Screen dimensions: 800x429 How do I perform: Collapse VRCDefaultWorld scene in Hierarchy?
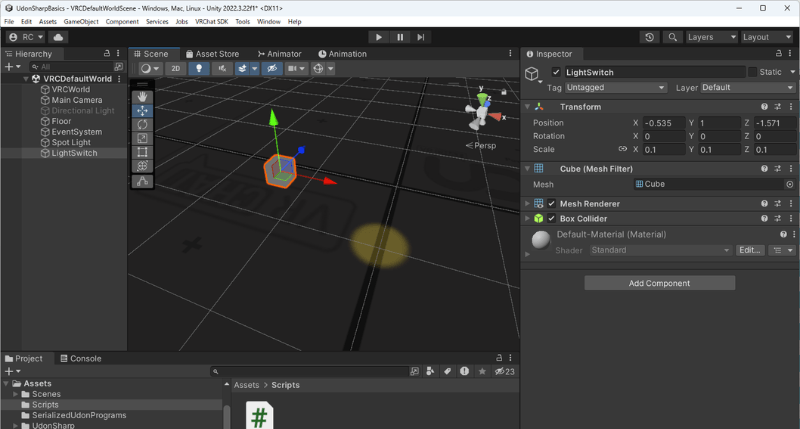[26, 79]
